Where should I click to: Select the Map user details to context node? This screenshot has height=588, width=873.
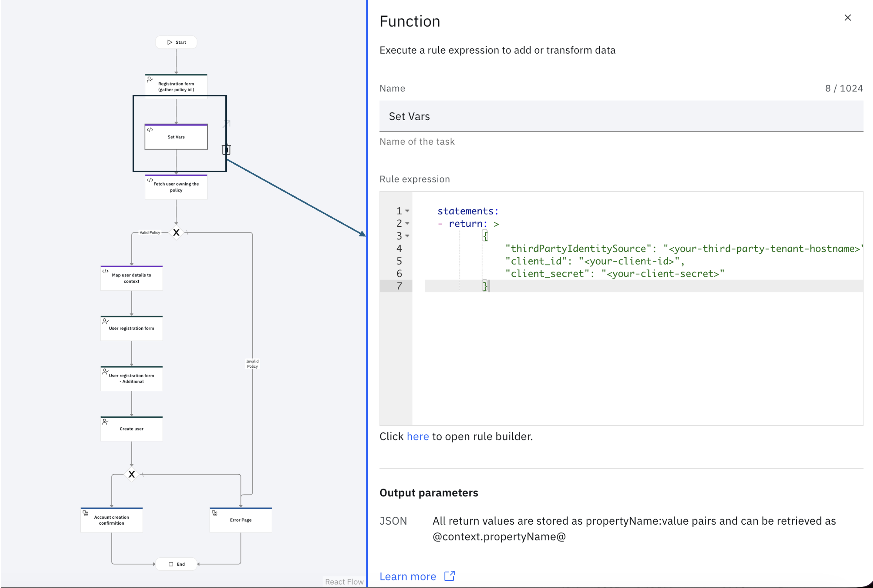[x=131, y=278]
